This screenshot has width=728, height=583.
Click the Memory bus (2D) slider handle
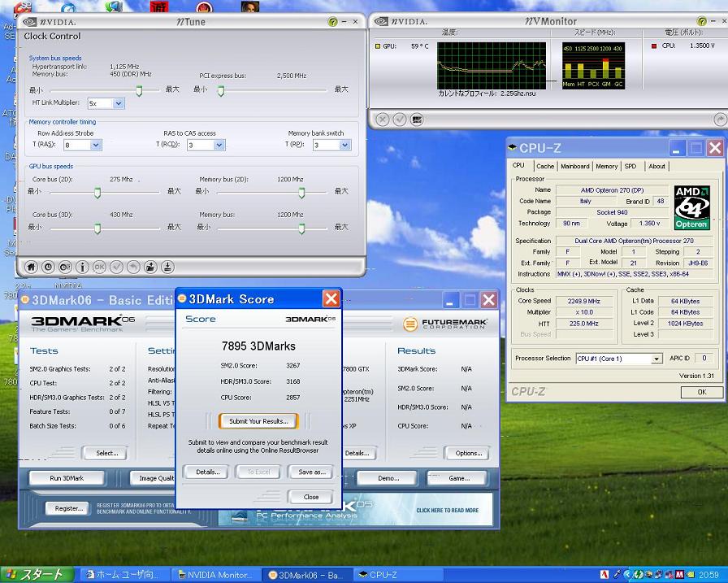pyautogui.click(x=301, y=193)
